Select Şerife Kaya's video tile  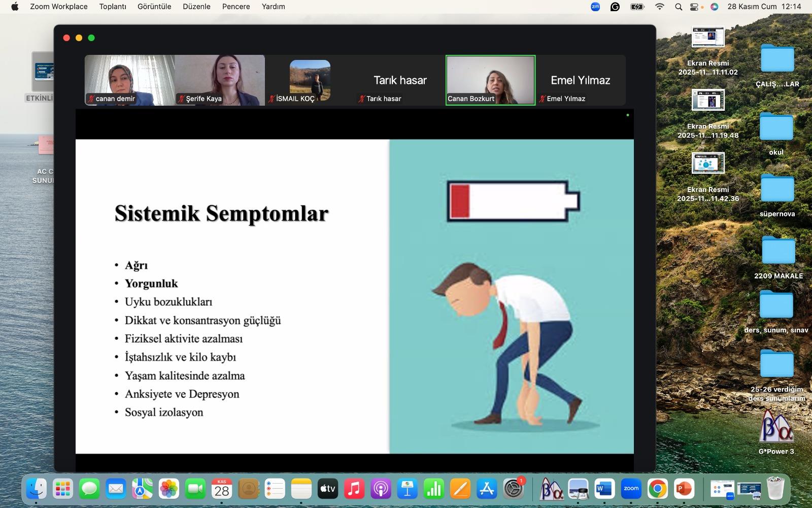click(x=220, y=80)
